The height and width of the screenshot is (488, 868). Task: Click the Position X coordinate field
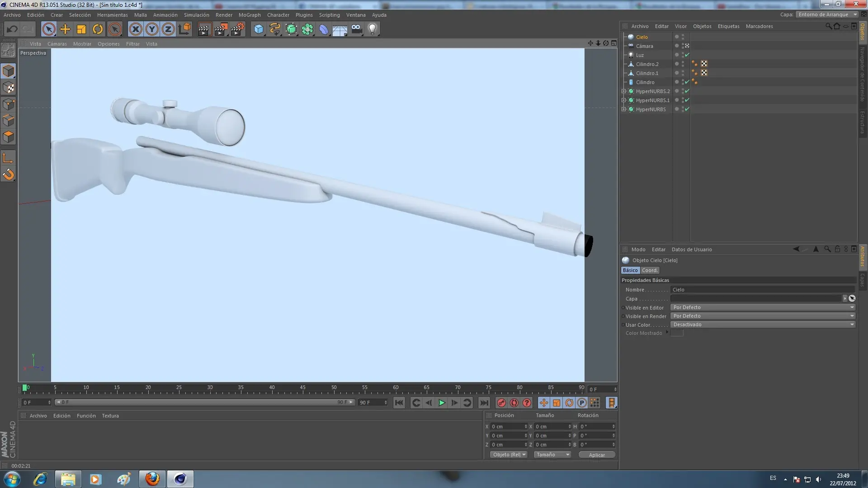click(509, 427)
